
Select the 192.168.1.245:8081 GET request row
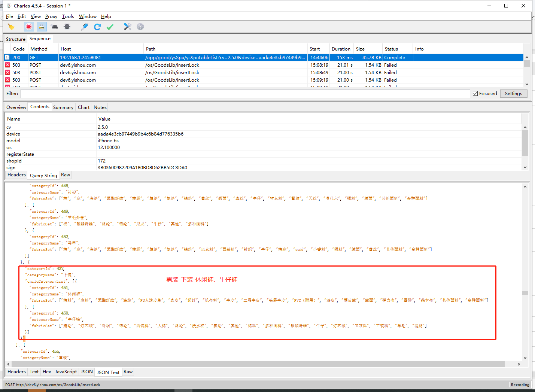coord(264,57)
